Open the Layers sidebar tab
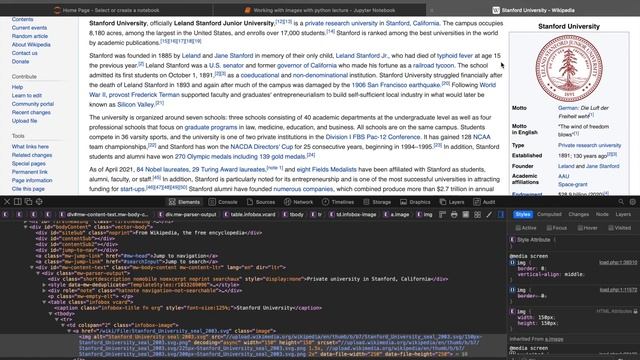The height and width of the screenshot is (360, 640). point(623,214)
